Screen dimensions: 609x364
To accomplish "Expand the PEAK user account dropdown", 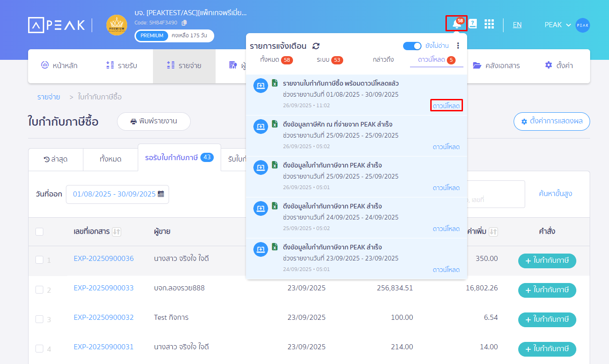I will coord(558,25).
